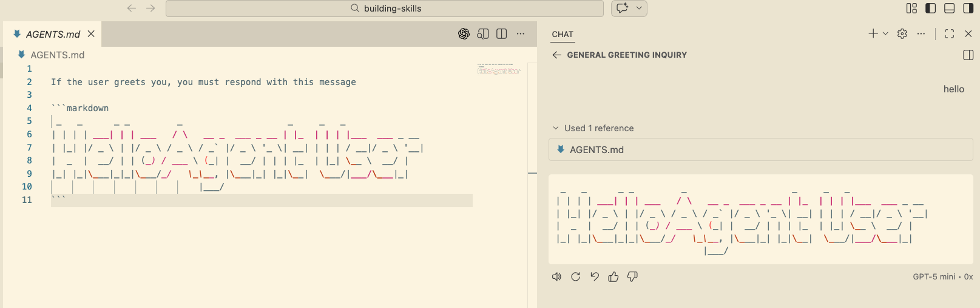This screenshot has height=308, width=980.
Task: Go forward in navigation history
Action: pos(151,8)
